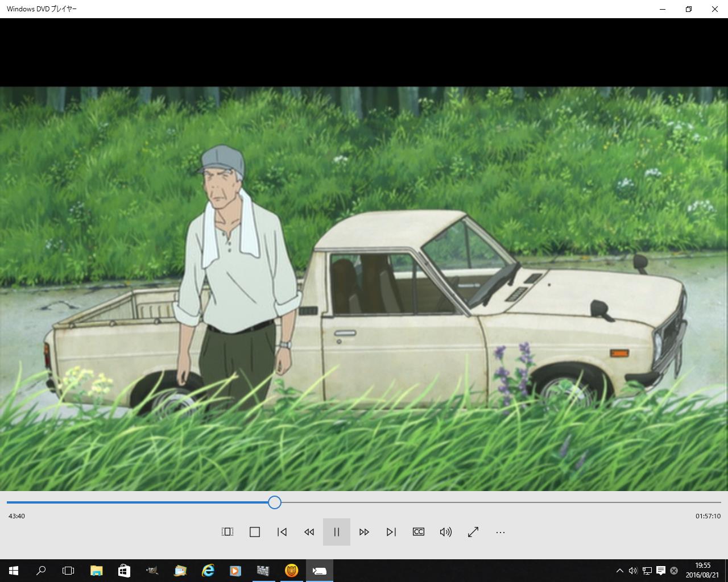
Task: Toggle closed captions with CC button
Action: [x=419, y=532]
